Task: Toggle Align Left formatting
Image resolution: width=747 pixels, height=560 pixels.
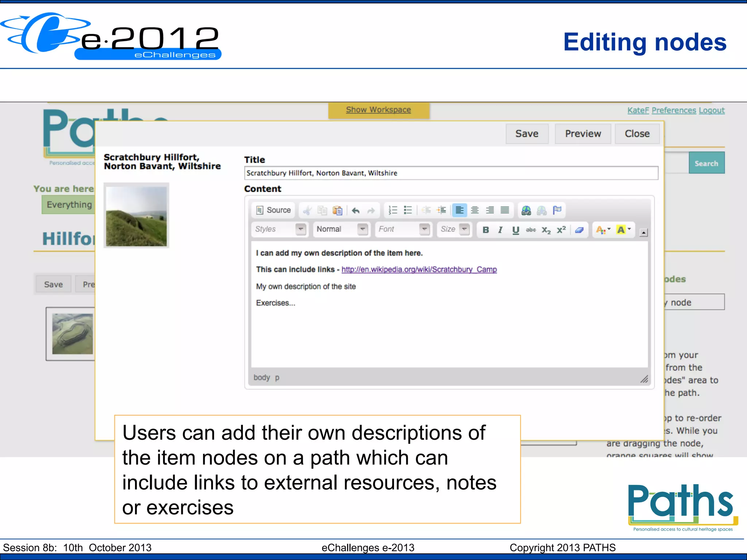Action: (x=460, y=210)
